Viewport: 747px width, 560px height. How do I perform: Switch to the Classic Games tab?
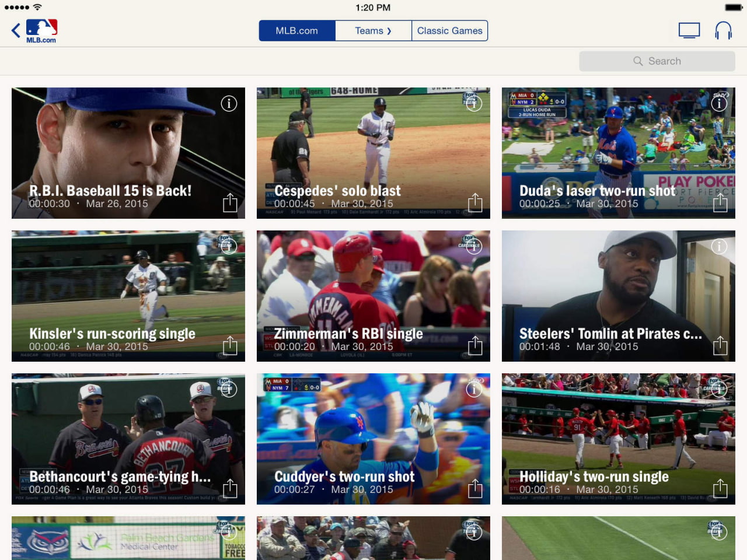(x=449, y=30)
